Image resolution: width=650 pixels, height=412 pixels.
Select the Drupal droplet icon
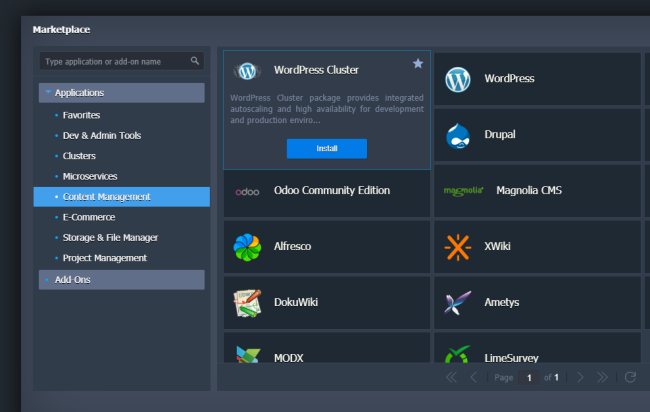point(458,135)
